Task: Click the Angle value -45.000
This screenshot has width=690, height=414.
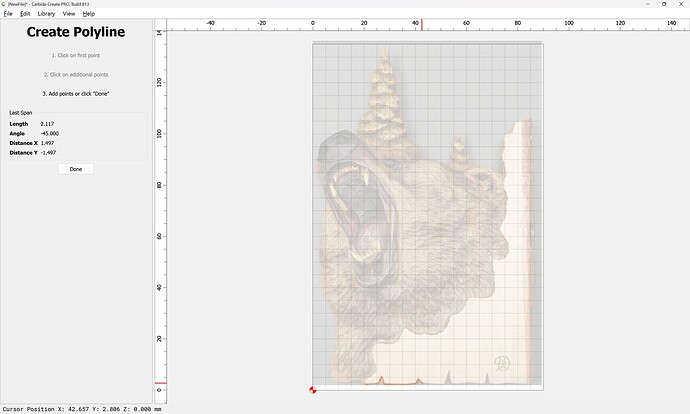Action: point(50,134)
